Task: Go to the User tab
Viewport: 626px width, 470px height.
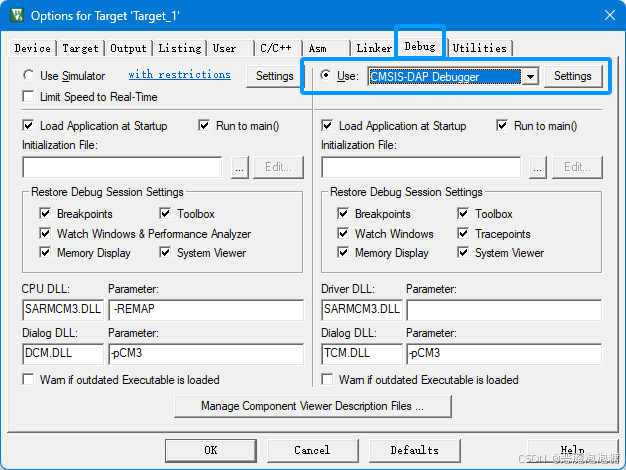Action: coord(230,48)
